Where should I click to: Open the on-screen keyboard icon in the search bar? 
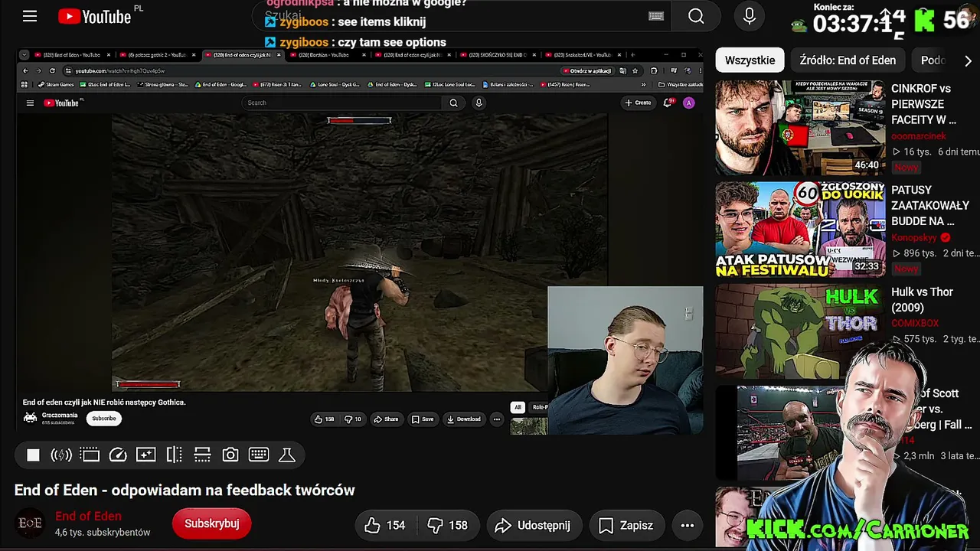point(656,16)
